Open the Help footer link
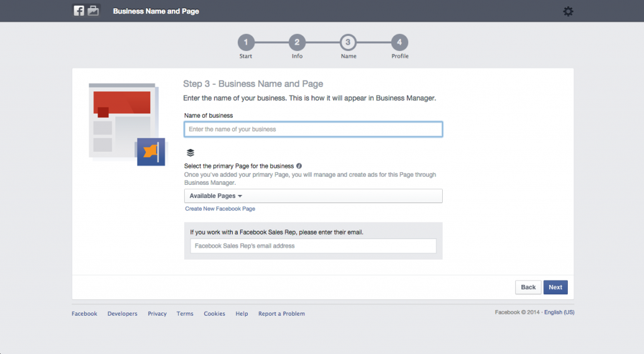644x354 pixels. point(241,313)
